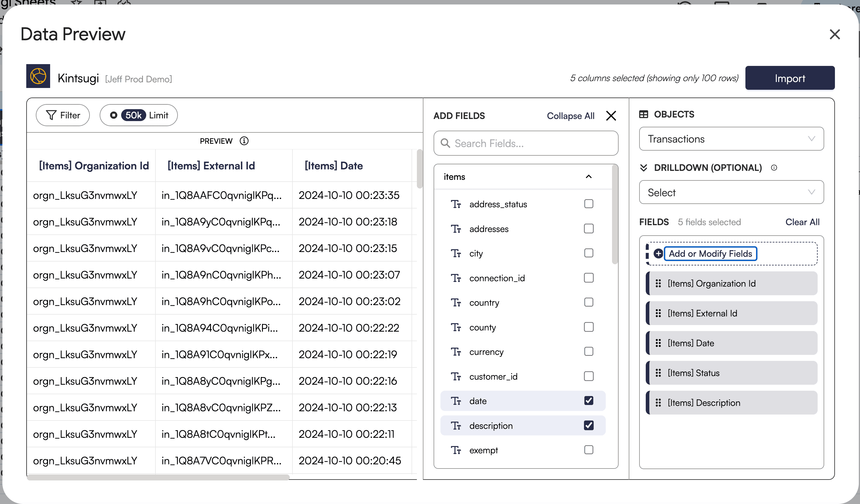Viewport: 860px width, 504px height.
Task: Click the plus icon beside Add or Modify Fields
Action: click(x=658, y=254)
